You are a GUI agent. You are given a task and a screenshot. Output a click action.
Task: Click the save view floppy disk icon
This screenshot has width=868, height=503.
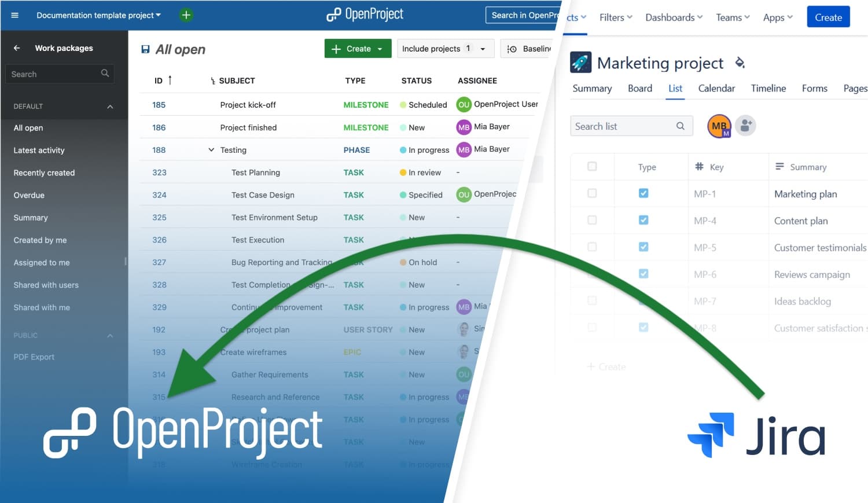click(145, 49)
